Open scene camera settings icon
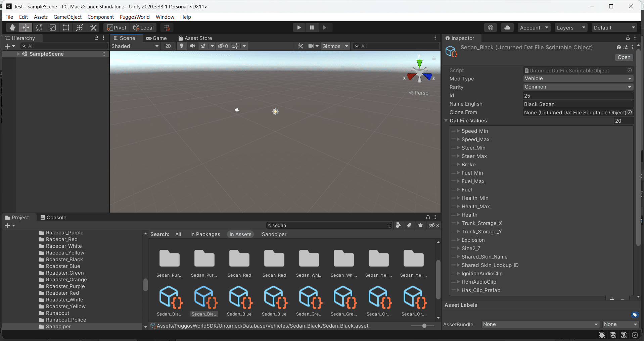The width and height of the screenshot is (644, 341). point(311,46)
